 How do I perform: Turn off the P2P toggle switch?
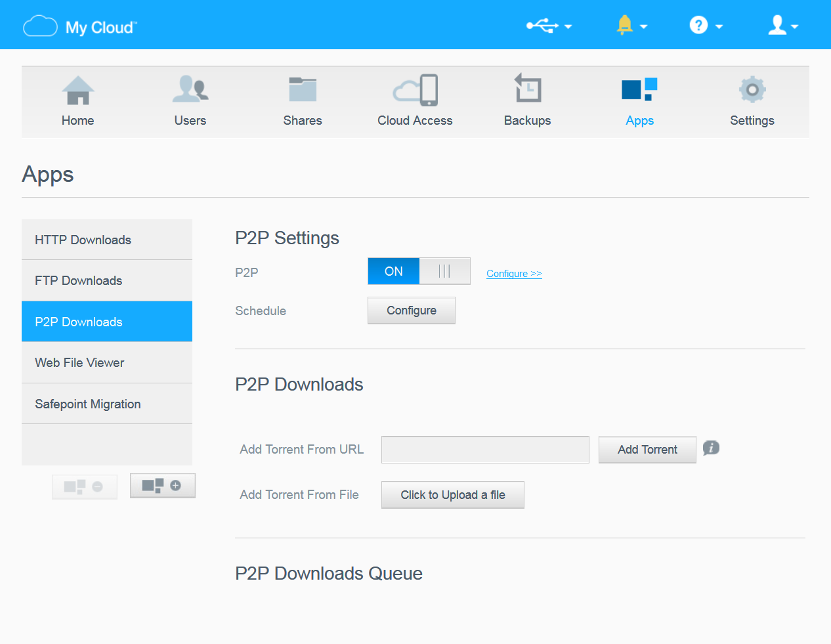[444, 270]
